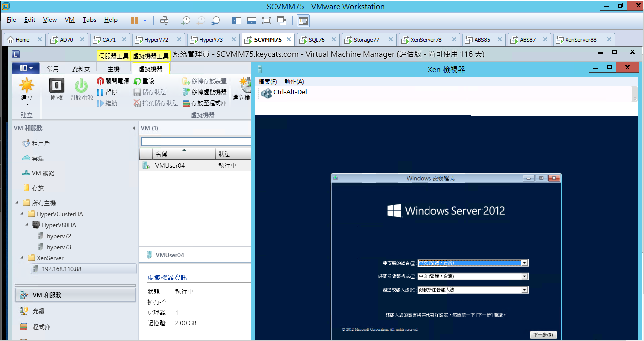Enter full screen mode from VMware toolbar
The height and width of the screenshot is (341, 644).
click(x=267, y=20)
